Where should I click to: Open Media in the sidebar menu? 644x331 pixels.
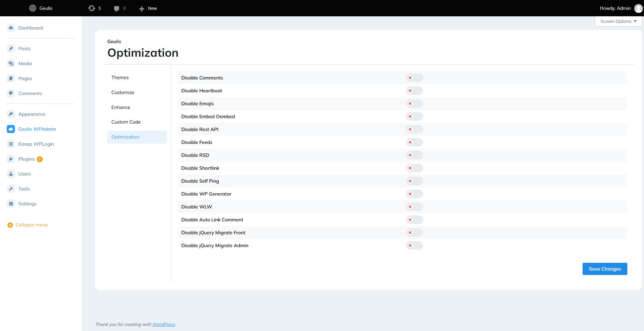click(x=25, y=63)
